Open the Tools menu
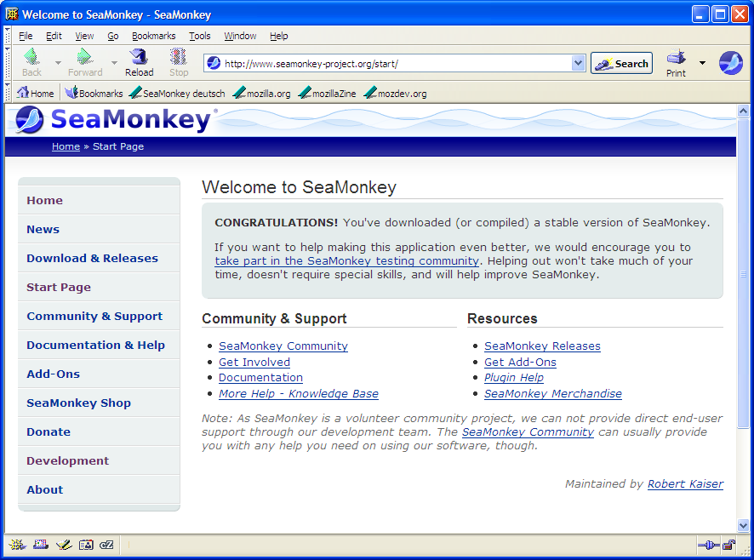The image size is (754, 560). (x=200, y=36)
